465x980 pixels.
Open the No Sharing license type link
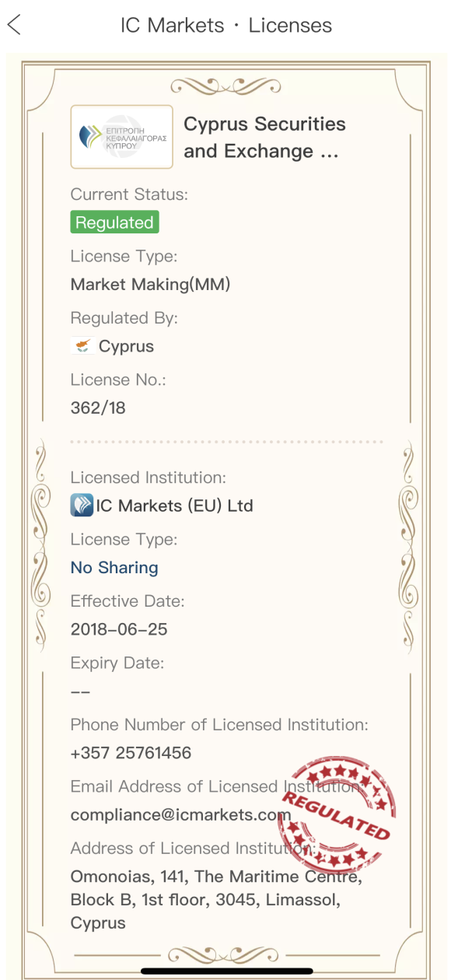114,568
